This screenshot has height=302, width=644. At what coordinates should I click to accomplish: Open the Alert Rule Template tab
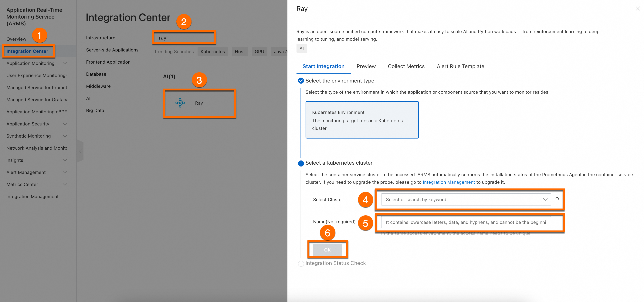tap(460, 66)
